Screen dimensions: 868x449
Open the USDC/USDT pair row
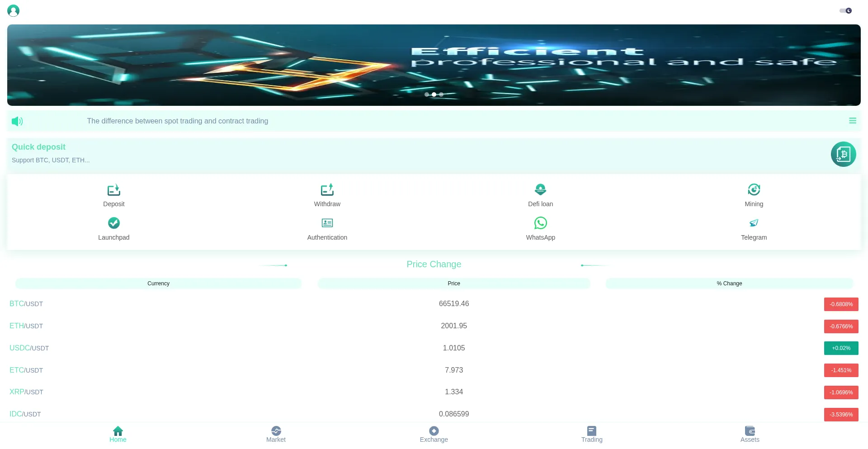pos(434,348)
